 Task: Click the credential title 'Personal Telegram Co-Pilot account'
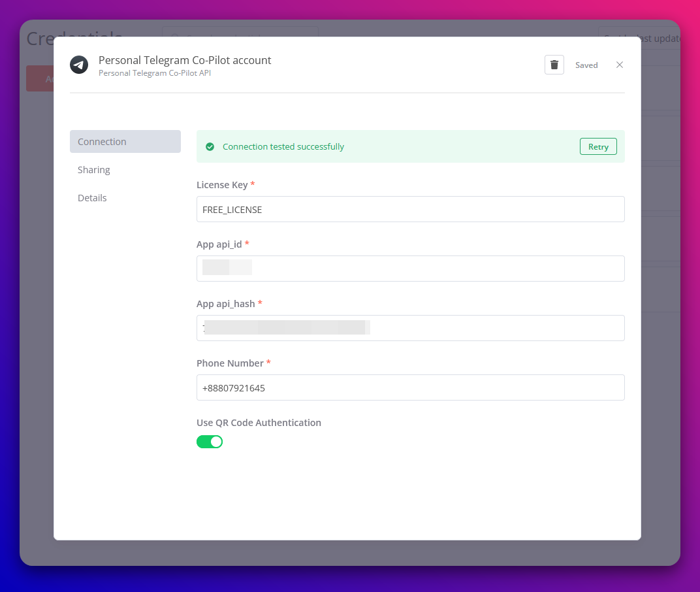(x=185, y=60)
